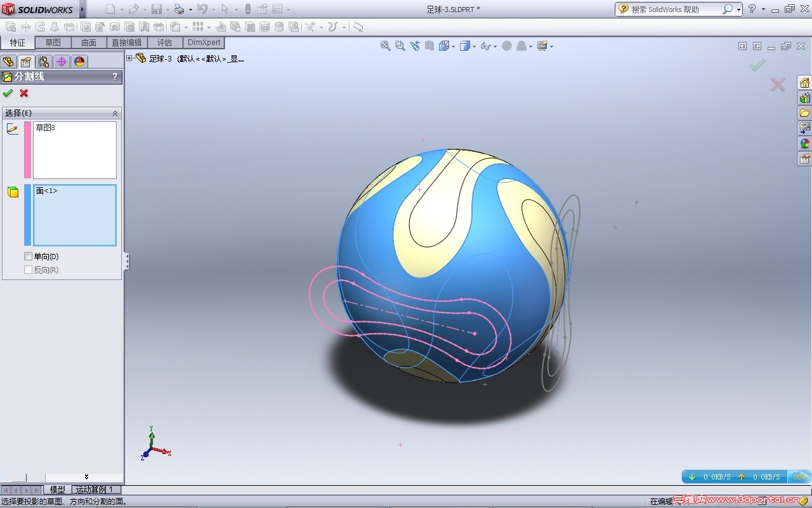Click the Zoom to Fit icon

point(385,46)
